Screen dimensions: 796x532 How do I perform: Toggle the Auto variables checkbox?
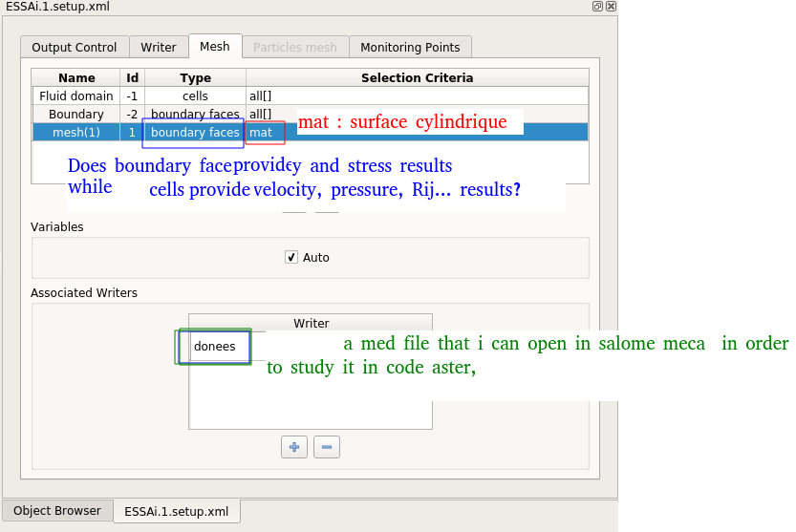[292, 257]
